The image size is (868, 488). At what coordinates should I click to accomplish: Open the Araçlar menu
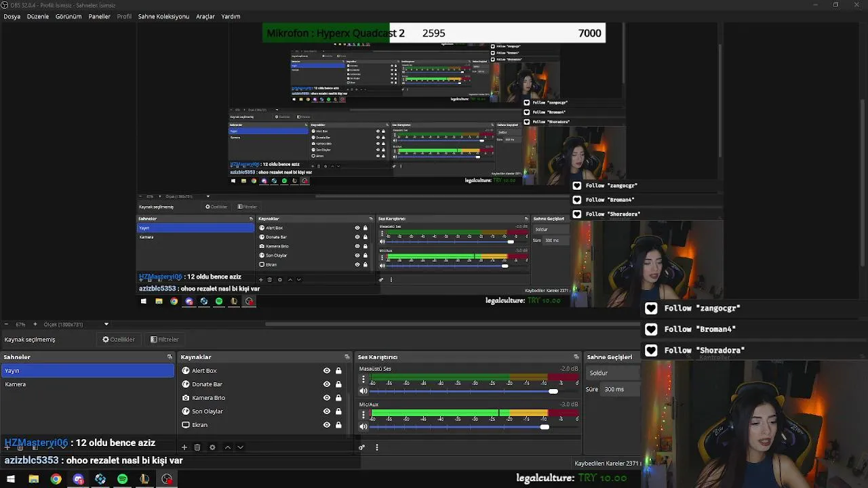coord(205,16)
